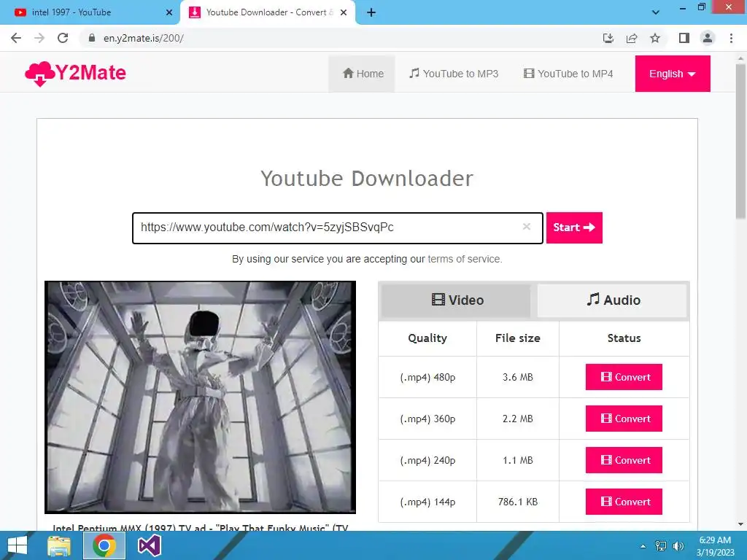Toggle the browser side panel icon
Viewport: 747px width, 560px height.
click(x=684, y=38)
